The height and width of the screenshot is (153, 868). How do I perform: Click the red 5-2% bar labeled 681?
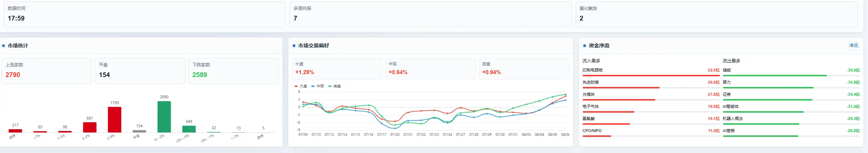pyautogui.click(x=90, y=127)
